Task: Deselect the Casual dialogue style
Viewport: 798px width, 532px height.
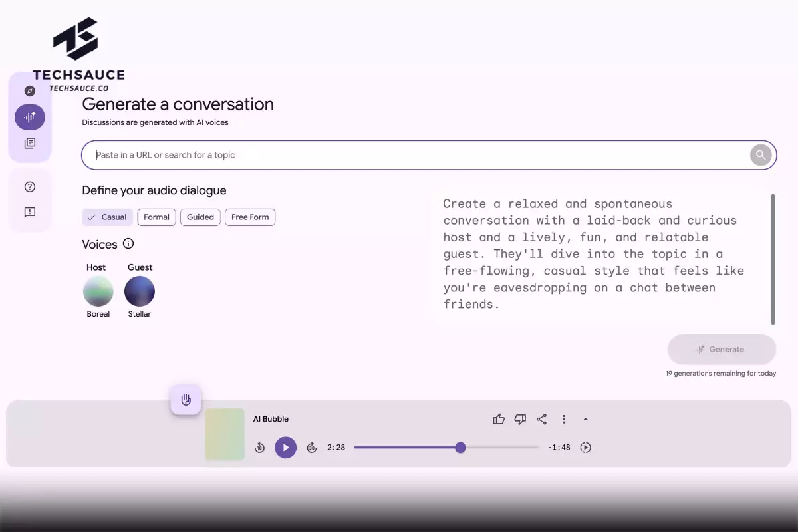Action: (107, 217)
